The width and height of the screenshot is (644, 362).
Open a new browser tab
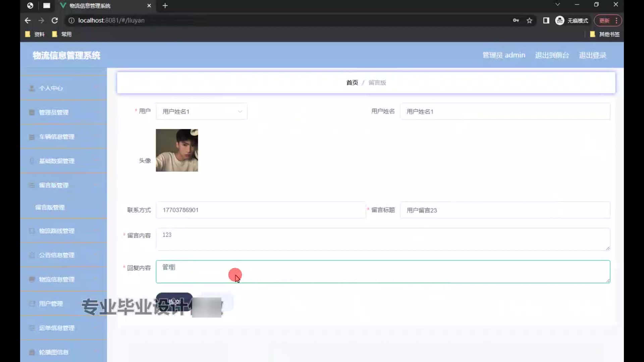click(x=165, y=6)
